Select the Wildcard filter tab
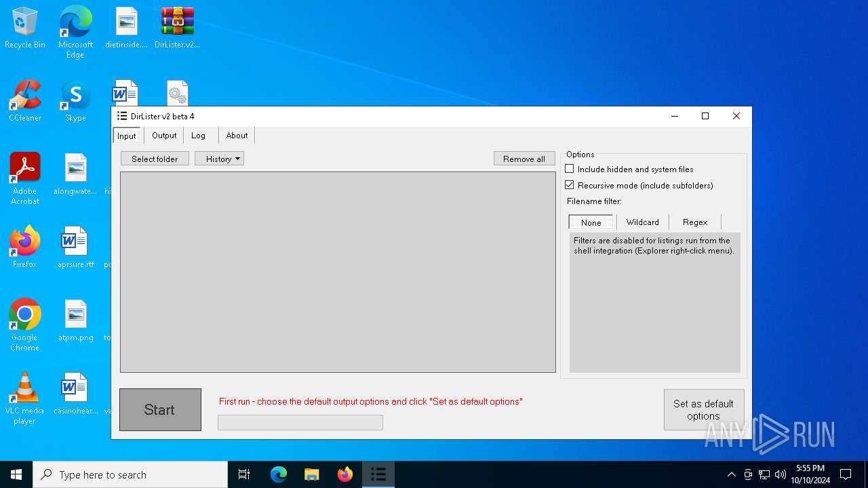Screen dimensions: 868x488 [642, 222]
